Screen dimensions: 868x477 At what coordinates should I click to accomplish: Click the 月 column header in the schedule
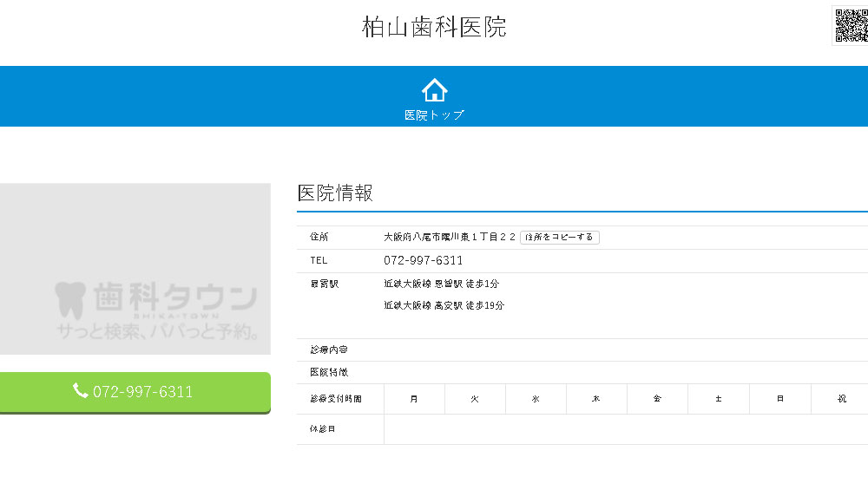pyautogui.click(x=414, y=399)
